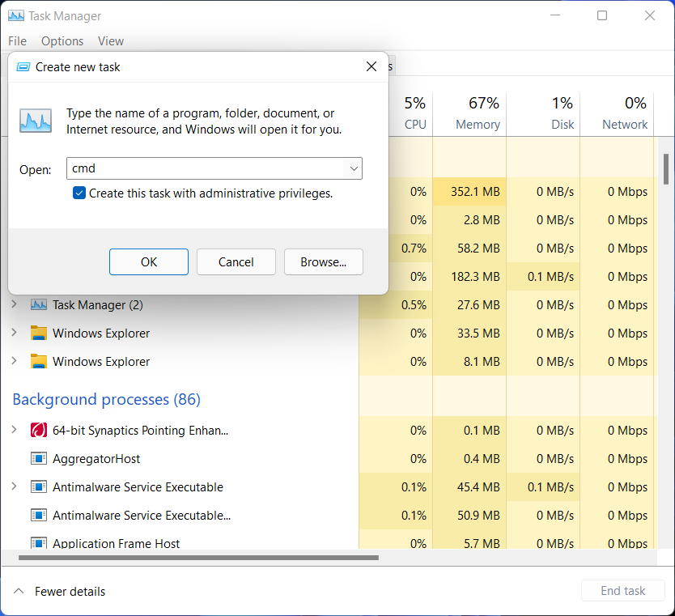Image resolution: width=675 pixels, height=616 pixels.
Task: Click icon of Antimalware Service Executable using 45.4 MB
Action: point(39,486)
